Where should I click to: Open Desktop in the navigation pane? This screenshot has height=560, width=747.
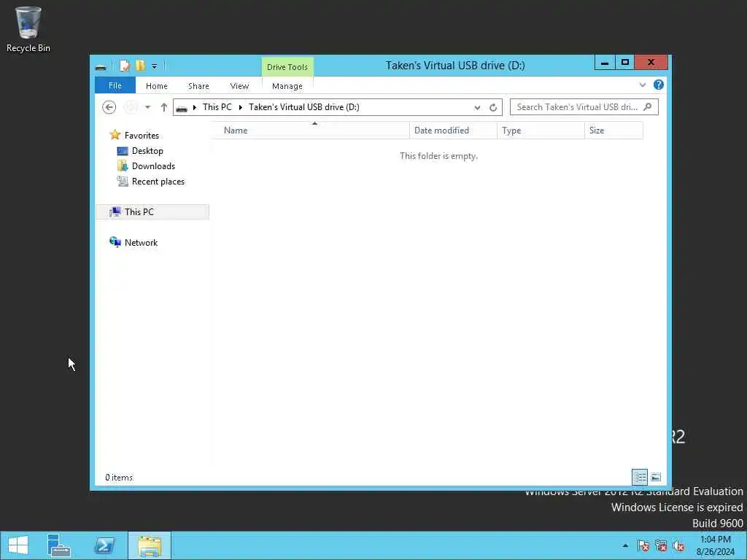click(x=147, y=151)
